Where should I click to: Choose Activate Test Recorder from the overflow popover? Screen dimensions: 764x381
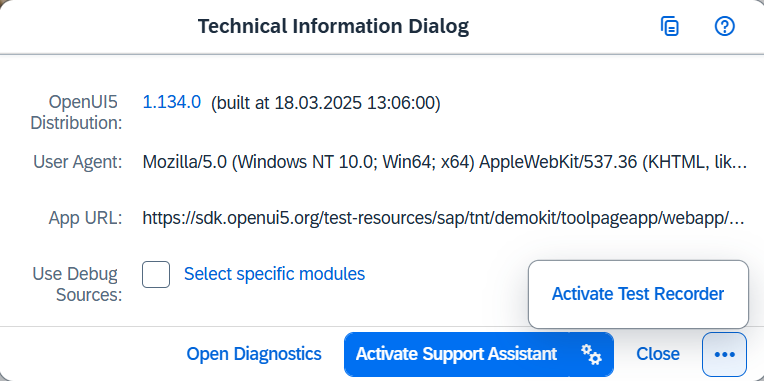coord(638,294)
